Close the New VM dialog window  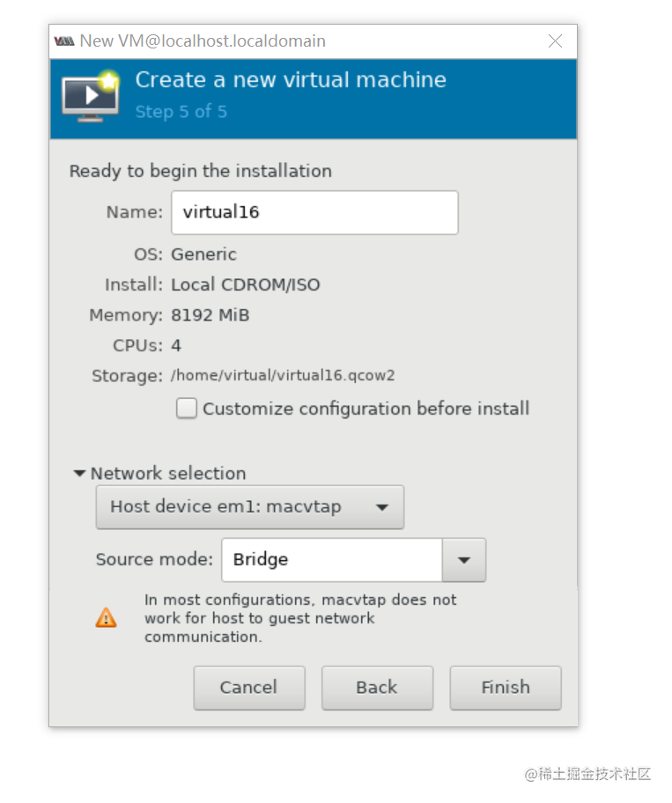point(555,41)
